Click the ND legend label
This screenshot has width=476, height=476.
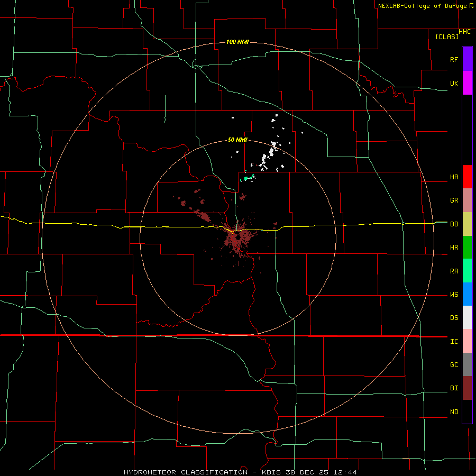tap(454, 412)
